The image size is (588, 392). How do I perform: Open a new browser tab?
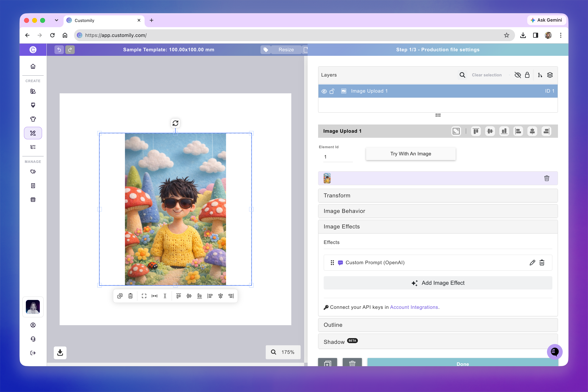(x=151, y=20)
